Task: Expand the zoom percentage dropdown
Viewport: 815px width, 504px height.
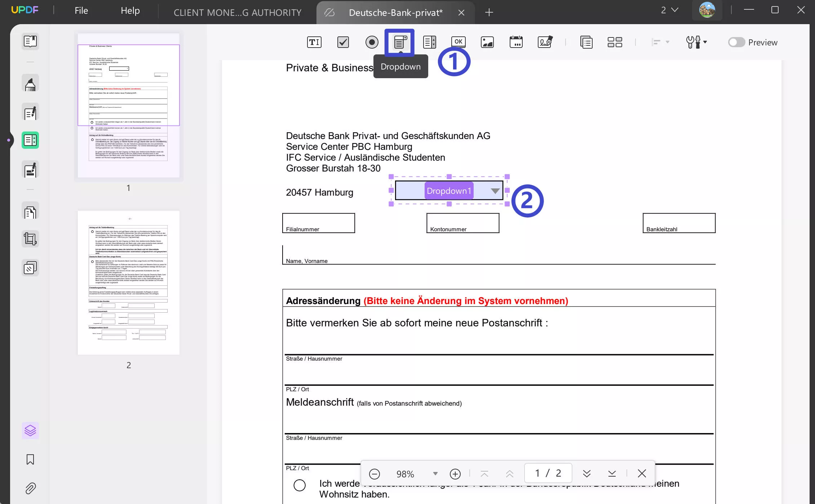Action: pos(435,474)
